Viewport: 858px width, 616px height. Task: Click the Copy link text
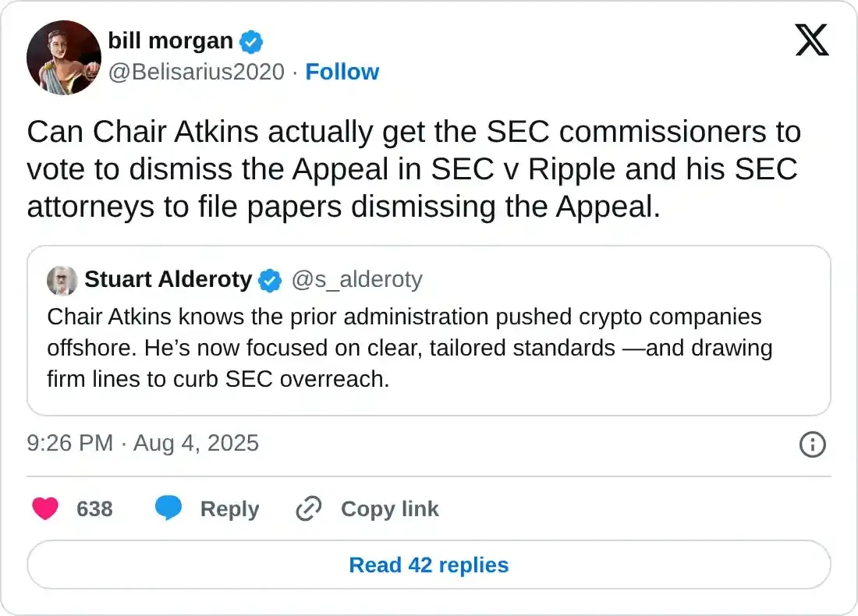coord(389,509)
